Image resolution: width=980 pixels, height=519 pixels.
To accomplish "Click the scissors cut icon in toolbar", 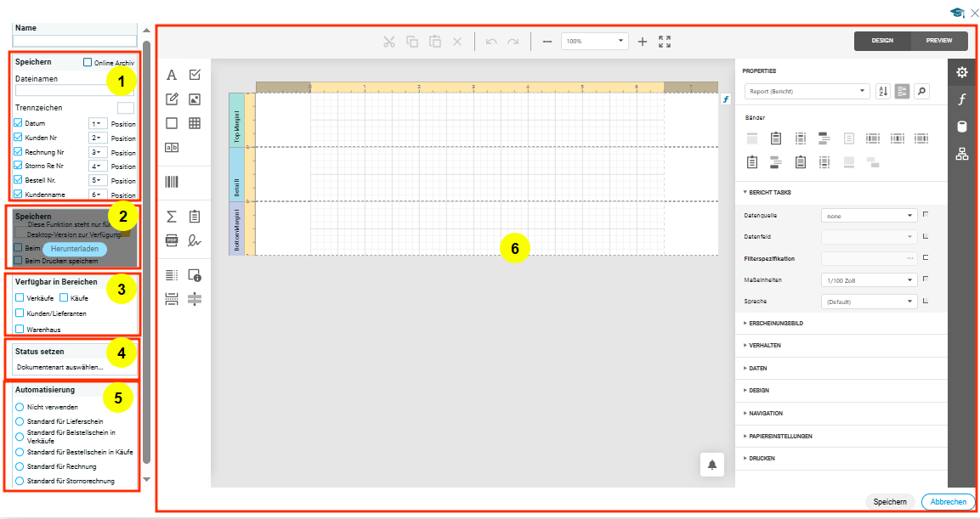I will click(x=389, y=41).
